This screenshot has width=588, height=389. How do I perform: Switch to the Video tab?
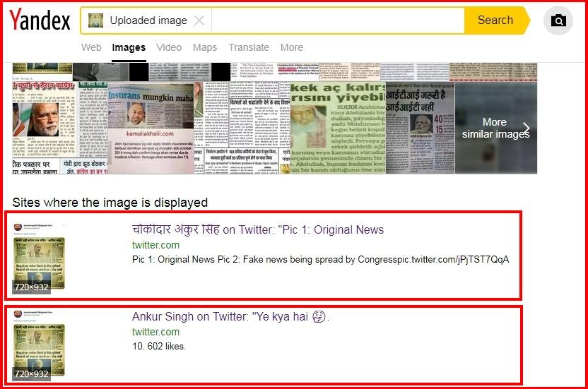coord(169,47)
